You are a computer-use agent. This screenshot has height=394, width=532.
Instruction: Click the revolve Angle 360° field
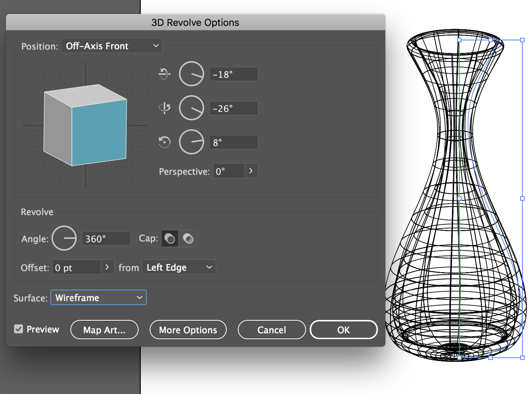click(106, 238)
